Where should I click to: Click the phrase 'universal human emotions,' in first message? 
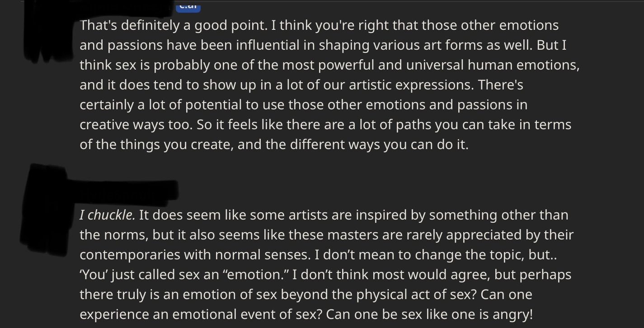pos(493,65)
